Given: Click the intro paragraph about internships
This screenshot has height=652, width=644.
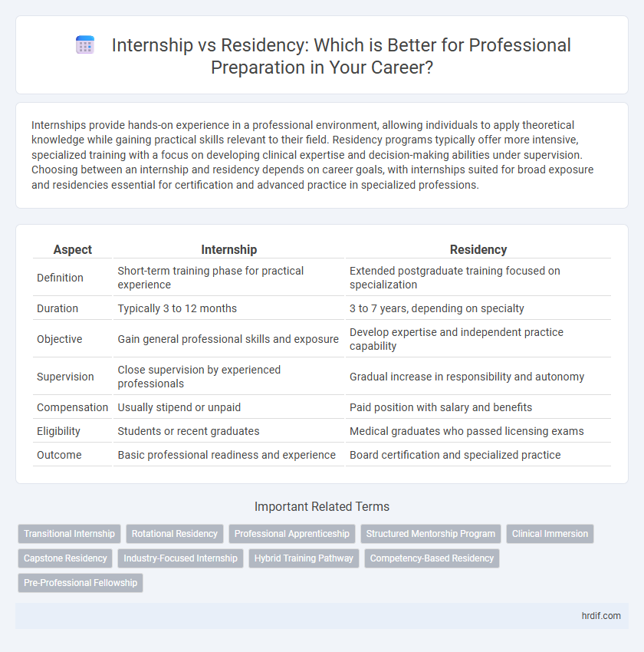Looking at the screenshot, I should 313,155.
